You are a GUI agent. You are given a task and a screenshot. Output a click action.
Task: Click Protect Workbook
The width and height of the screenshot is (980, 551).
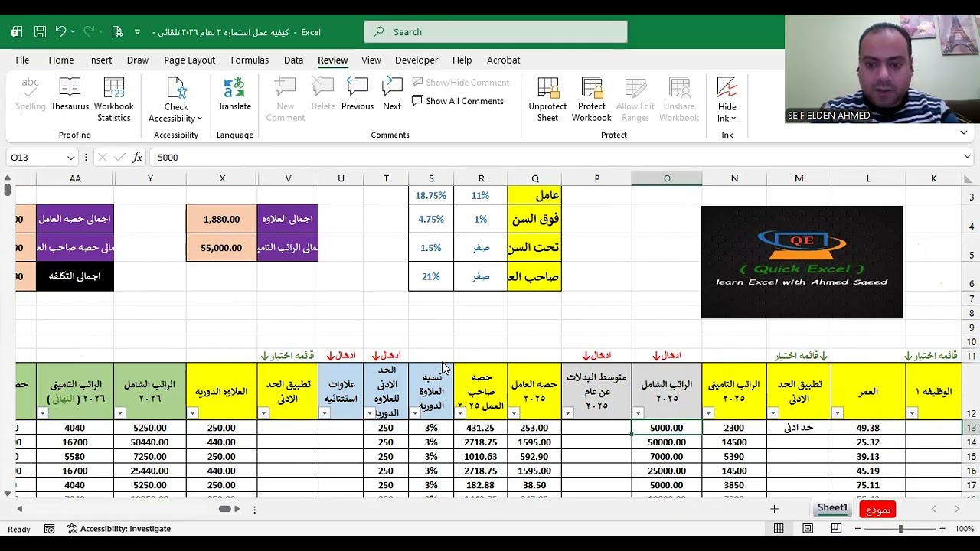tap(591, 100)
